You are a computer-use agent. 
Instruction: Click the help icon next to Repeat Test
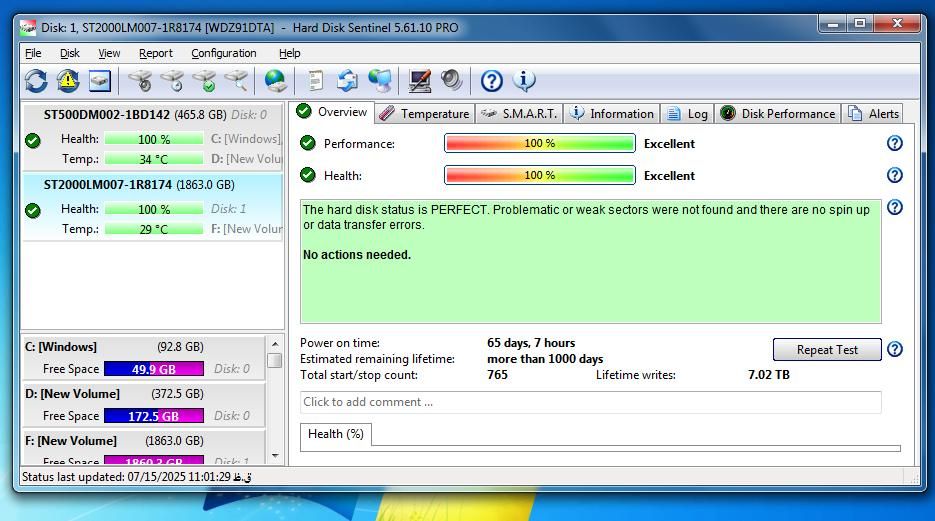tap(894, 349)
